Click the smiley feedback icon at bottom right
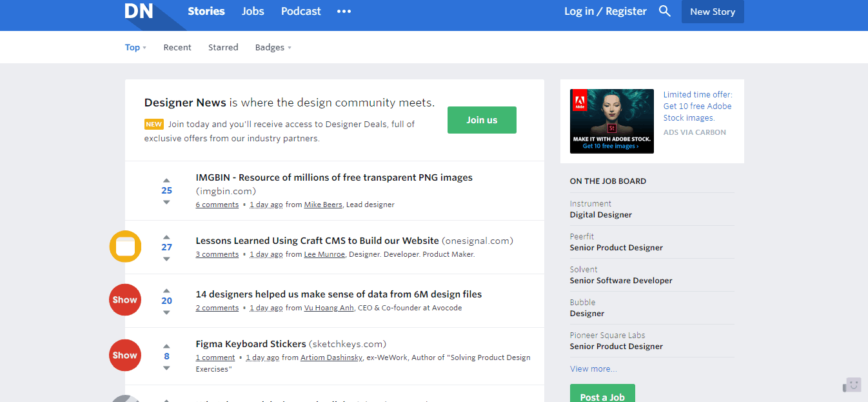 pos(853,385)
